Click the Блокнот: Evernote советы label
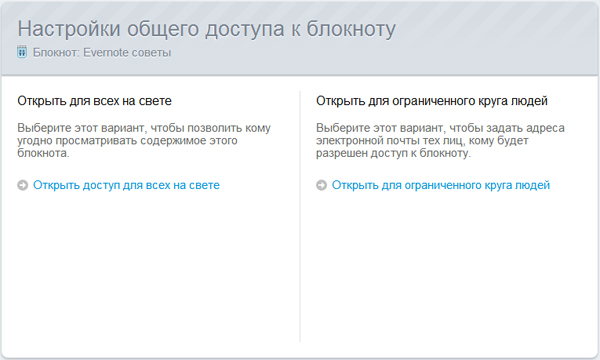This screenshot has width=600, height=360. (x=102, y=52)
